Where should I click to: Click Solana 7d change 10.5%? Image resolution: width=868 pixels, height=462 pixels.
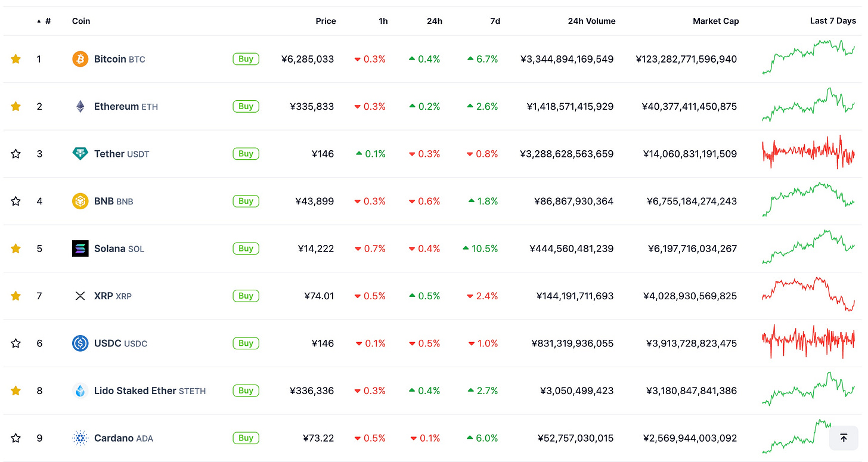point(480,249)
